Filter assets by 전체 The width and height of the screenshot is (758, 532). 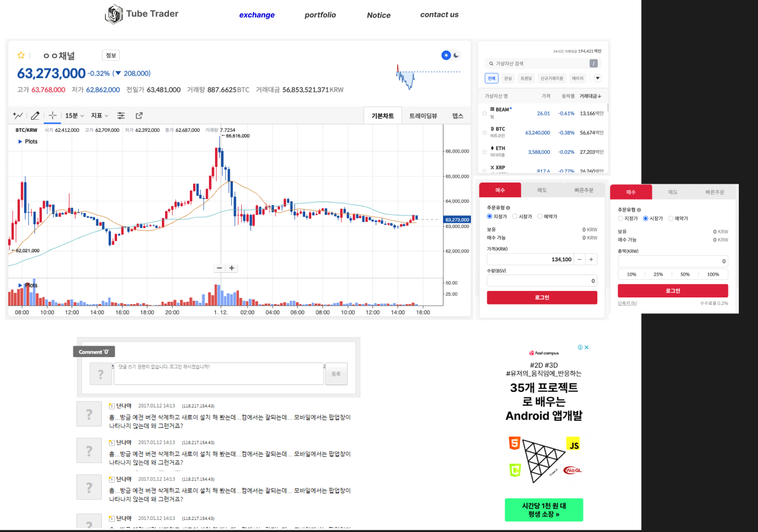point(492,78)
